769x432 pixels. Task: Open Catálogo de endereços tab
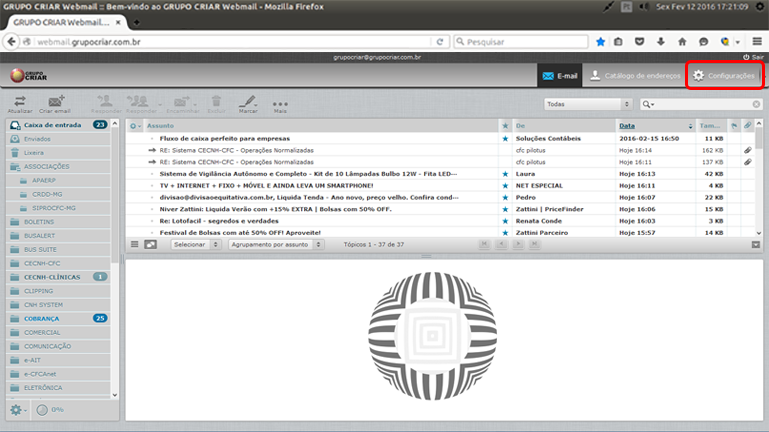(x=635, y=76)
